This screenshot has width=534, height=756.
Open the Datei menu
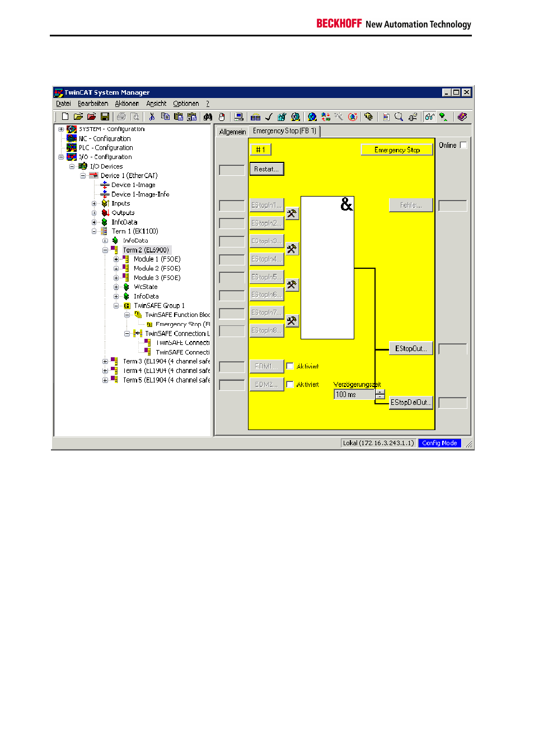point(63,104)
